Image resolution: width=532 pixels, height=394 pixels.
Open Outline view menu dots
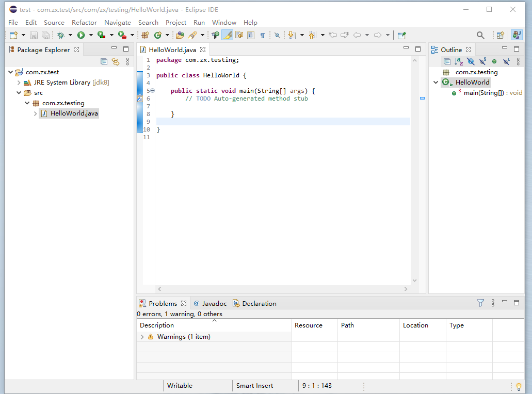tap(518, 61)
